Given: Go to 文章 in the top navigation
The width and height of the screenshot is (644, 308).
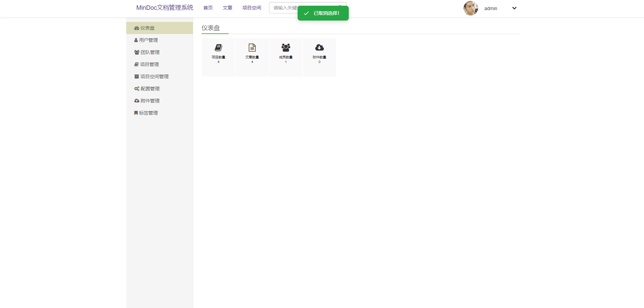Looking at the screenshot, I should [228, 8].
